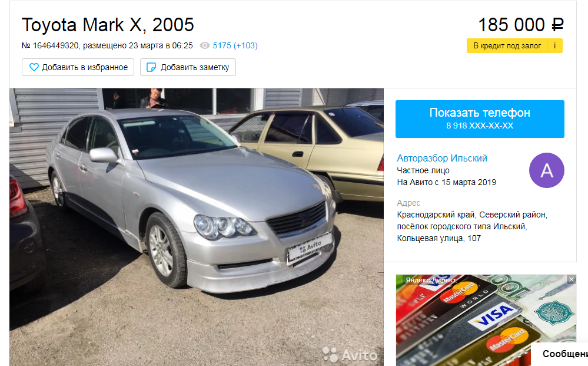The height and width of the screenshot is (366, 588).
Task: Close the Яндекс.Директ advertisement
Action: coord(572,279)
